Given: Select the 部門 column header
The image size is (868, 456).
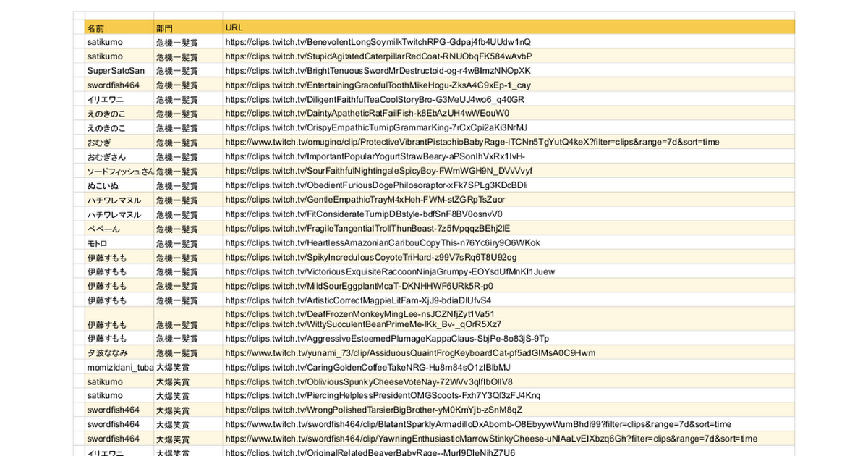Looking at the screenshot, I should click(x=188, y=27).
